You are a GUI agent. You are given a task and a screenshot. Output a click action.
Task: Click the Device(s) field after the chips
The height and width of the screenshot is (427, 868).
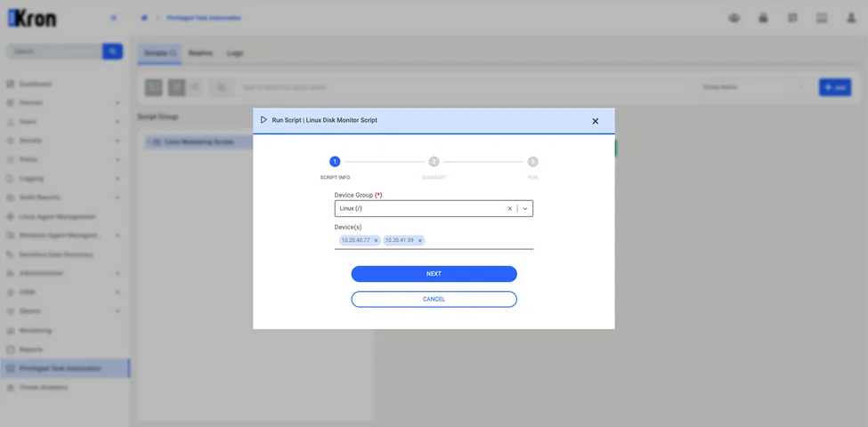click(x=479, y=240)
